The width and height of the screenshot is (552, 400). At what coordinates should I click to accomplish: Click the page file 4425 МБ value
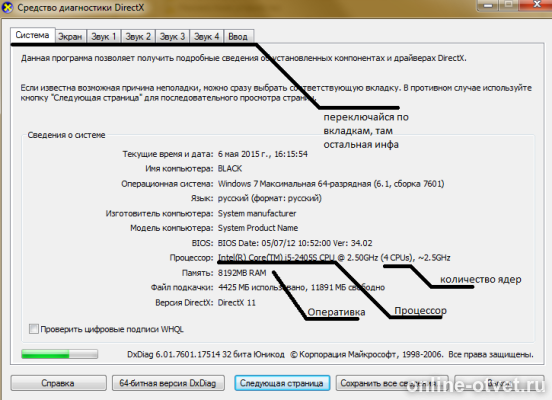click(301, 287)
